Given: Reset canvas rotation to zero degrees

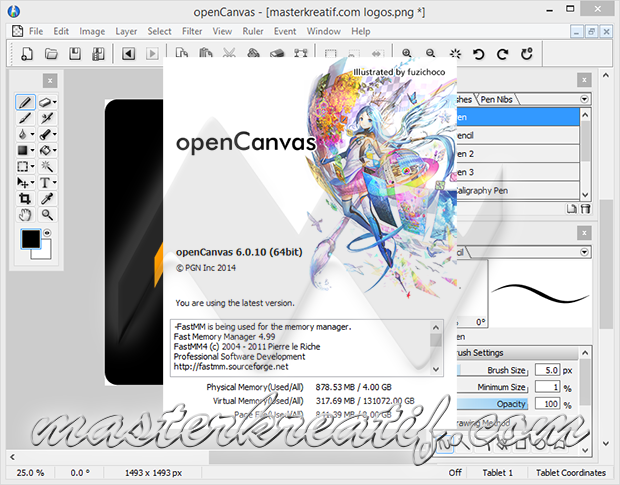Looking at the screenshot, I should coord(527,53).
